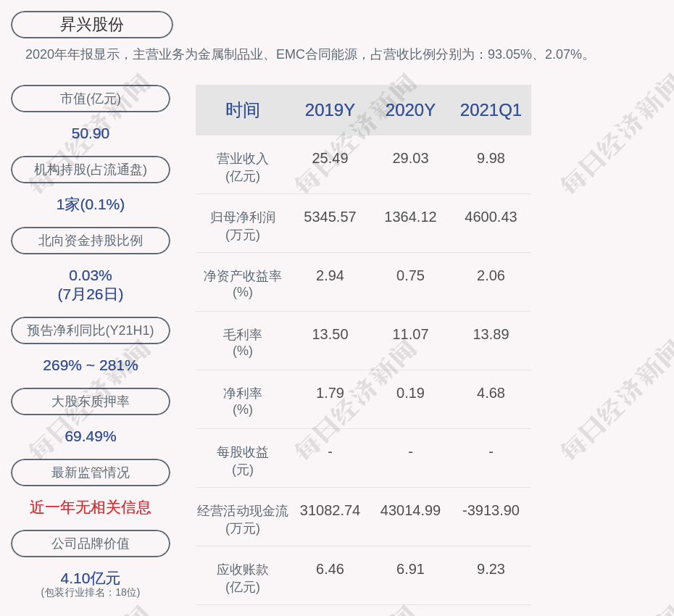
Task: Click the 2020Y column header
Action: pos(410,110)
